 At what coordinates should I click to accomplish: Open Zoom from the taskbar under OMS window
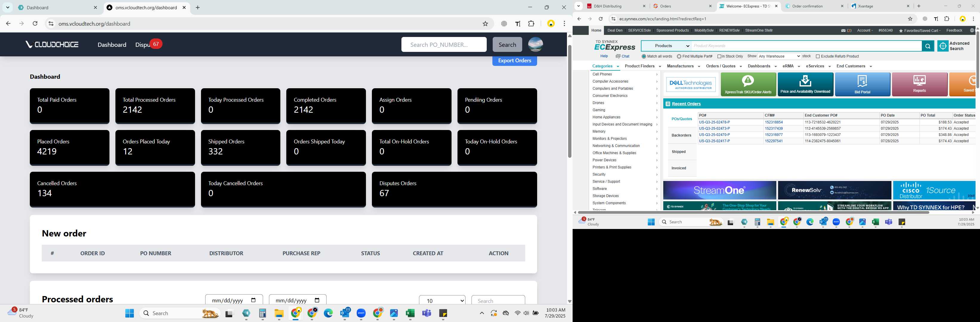tap(361, 313)
